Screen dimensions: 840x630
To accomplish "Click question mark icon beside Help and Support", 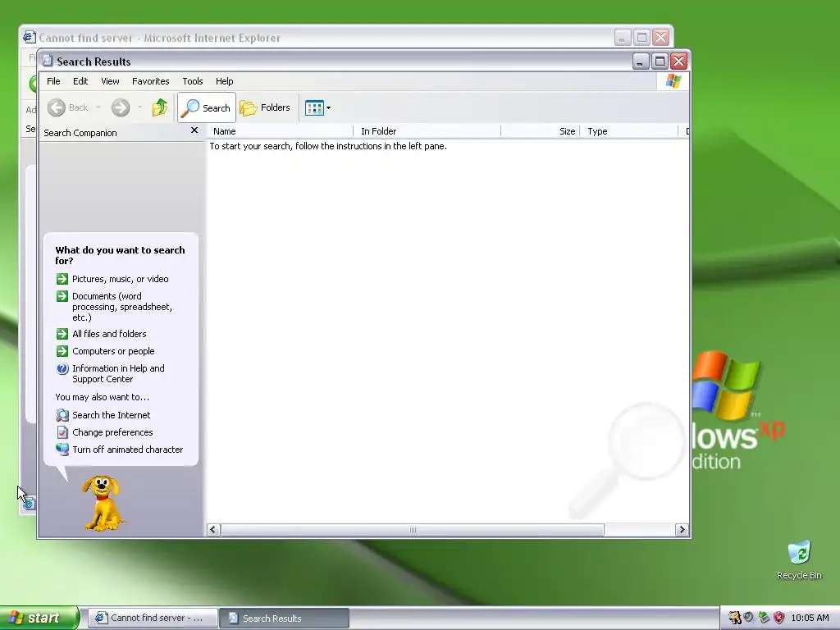I will [x=62, y=368].
